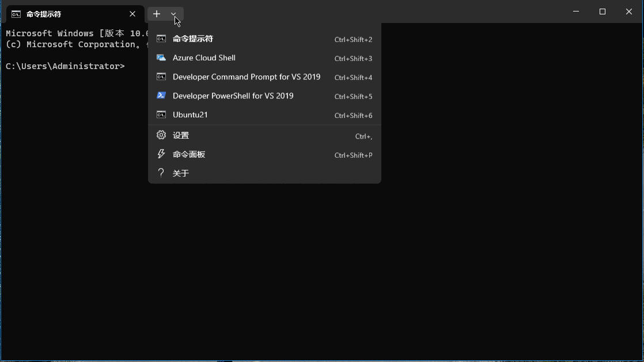Open 命令面板 command palette entry
Image resolution: width=644 pixels, height=362 pixels.
pos(264,154)
